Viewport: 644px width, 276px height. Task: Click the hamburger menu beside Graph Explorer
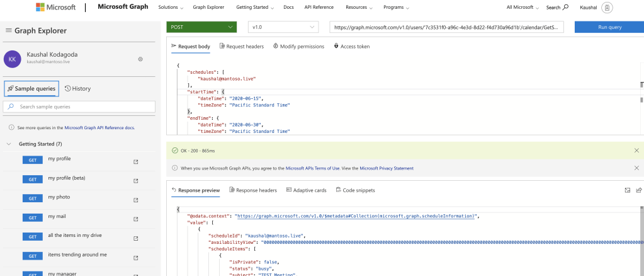pyautogui.click(x=9, y=30)
